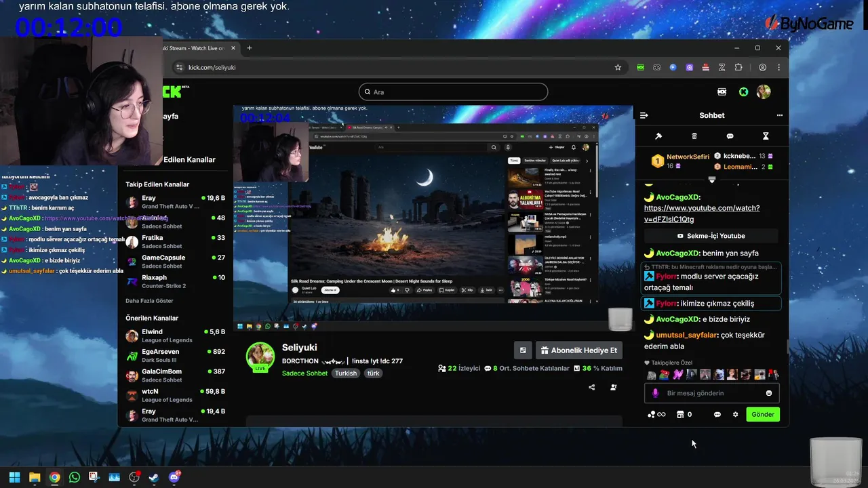Focus the 'Bir mesaj gönderin' input

711,393
